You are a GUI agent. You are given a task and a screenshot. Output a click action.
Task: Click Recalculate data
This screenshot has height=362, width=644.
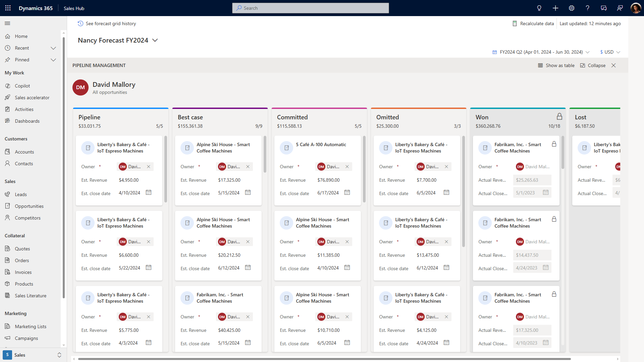coord(533,23)
